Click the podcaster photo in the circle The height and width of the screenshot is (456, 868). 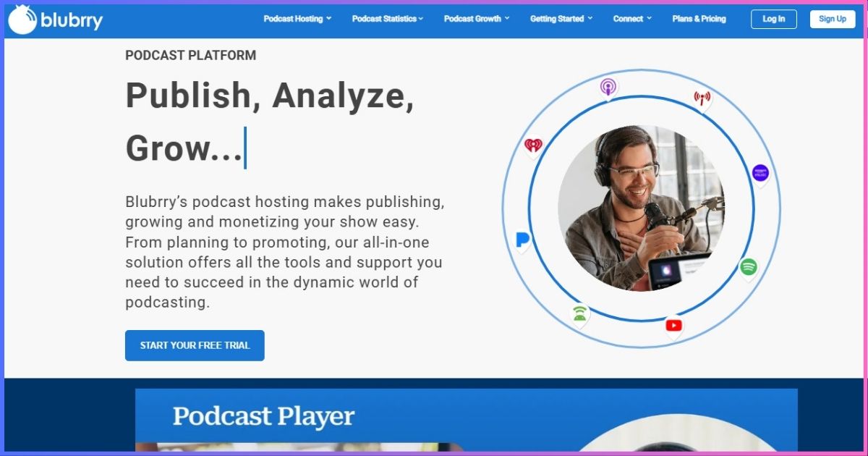tap(641, 208)
